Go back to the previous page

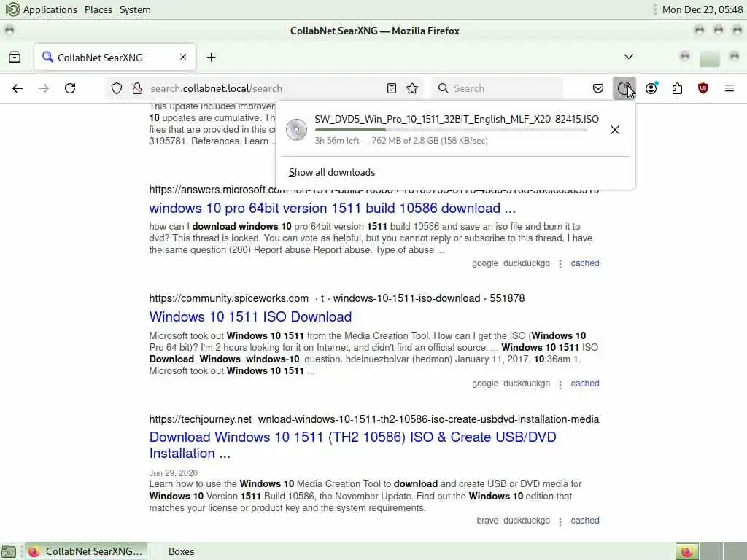click(18, 88)
